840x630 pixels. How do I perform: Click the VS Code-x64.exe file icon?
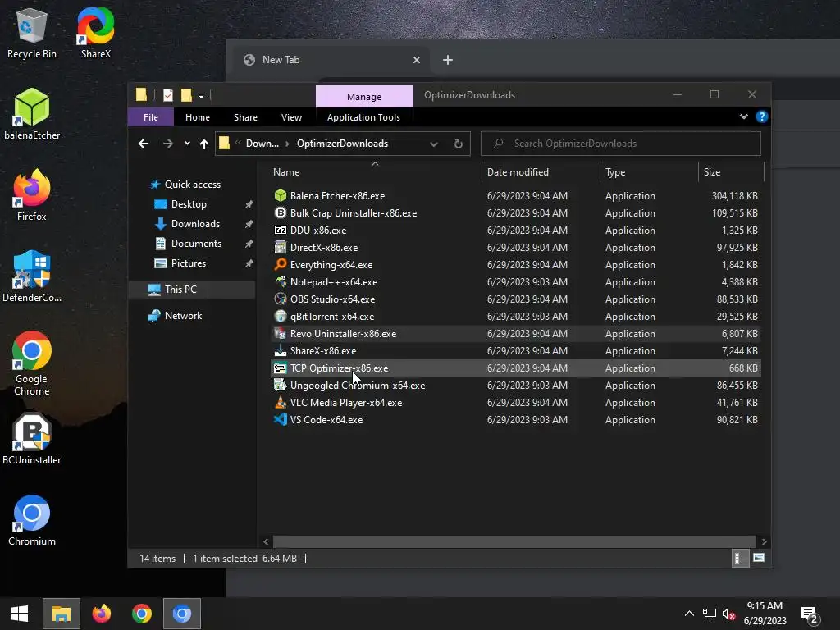pyautogui.click(x=281, y=419)
